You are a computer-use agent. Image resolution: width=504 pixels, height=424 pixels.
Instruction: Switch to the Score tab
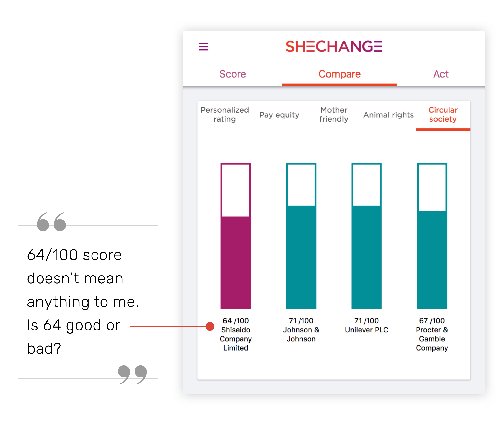click(233, 74)
